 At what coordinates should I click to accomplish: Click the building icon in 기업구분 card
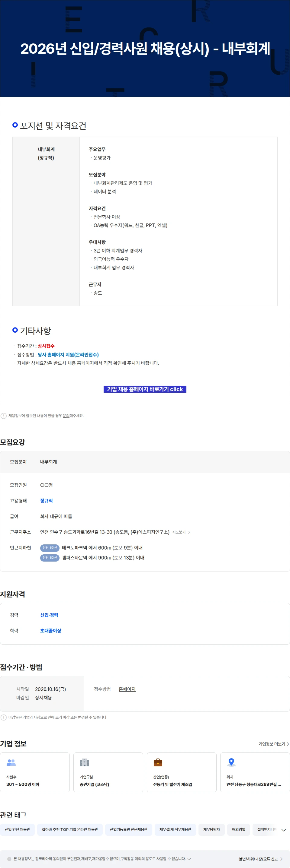click(84, 762)
